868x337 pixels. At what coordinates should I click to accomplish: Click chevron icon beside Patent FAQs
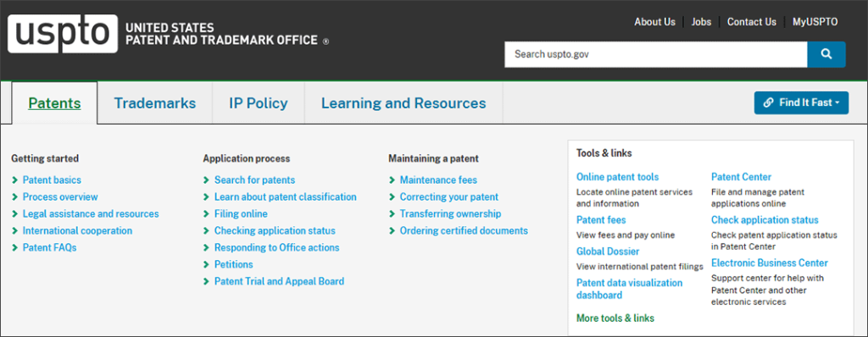(x=15, y=247)
